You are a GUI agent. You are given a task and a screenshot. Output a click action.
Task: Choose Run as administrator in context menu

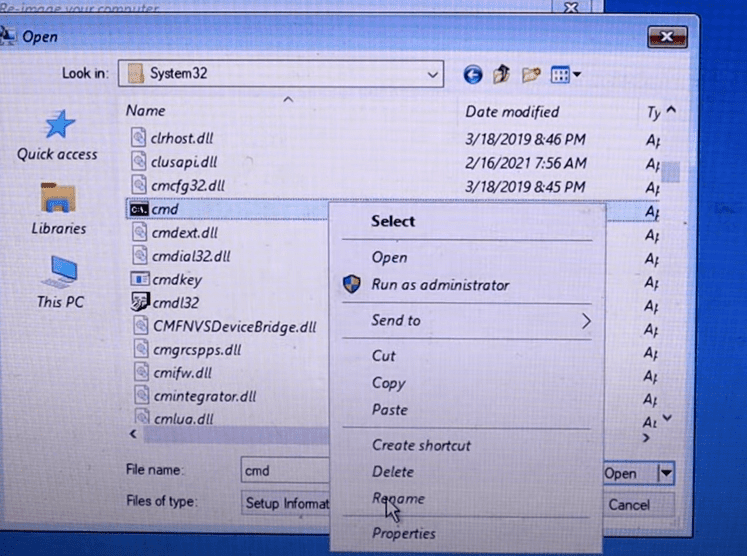click(x=440, y=285)
